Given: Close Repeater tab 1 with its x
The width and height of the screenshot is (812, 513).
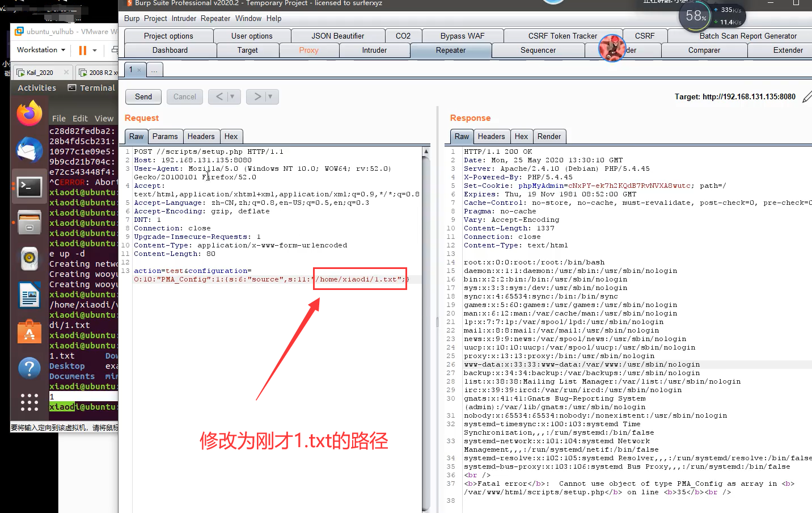Looking at the screenshot, I should (x=139, y=70).
